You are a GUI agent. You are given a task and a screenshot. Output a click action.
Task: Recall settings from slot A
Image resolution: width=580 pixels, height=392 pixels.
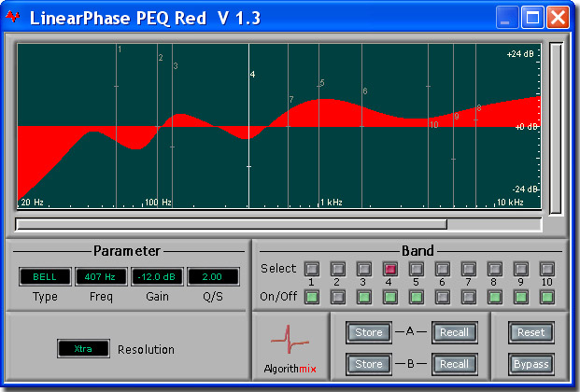(454, 332)
